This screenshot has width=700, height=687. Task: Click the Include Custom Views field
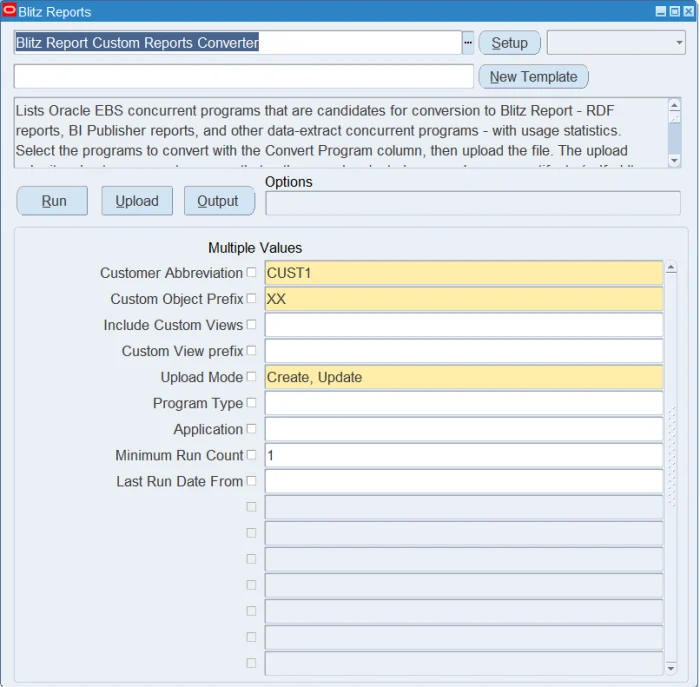464,325
